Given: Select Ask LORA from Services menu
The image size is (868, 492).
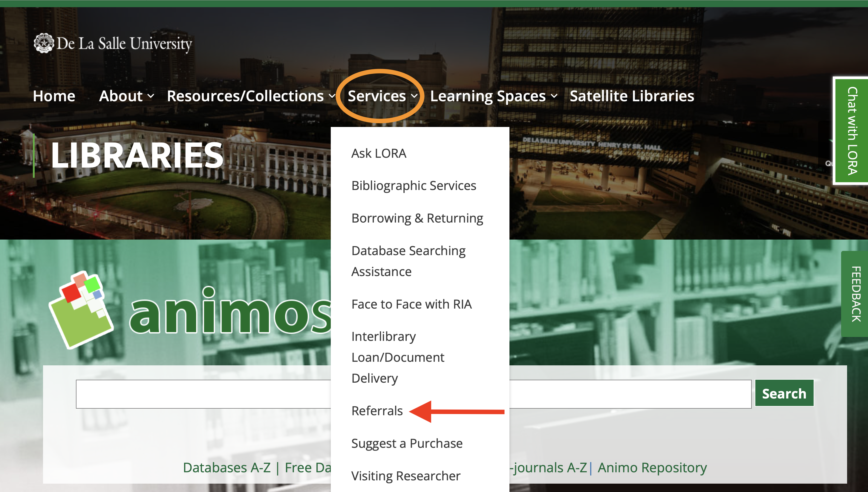Looking at the screenshot, I should click(x=379, y=154).
